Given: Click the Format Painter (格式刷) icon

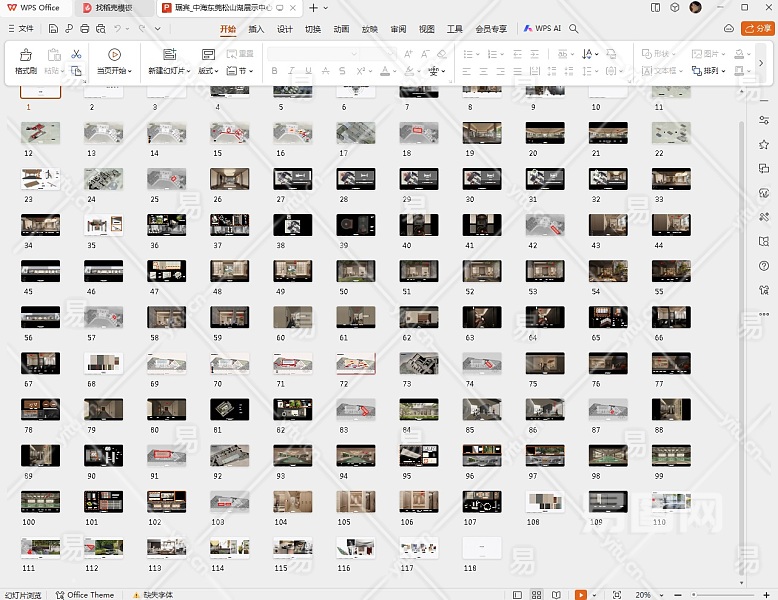Looking at the screenshot, I should [25, 55].
